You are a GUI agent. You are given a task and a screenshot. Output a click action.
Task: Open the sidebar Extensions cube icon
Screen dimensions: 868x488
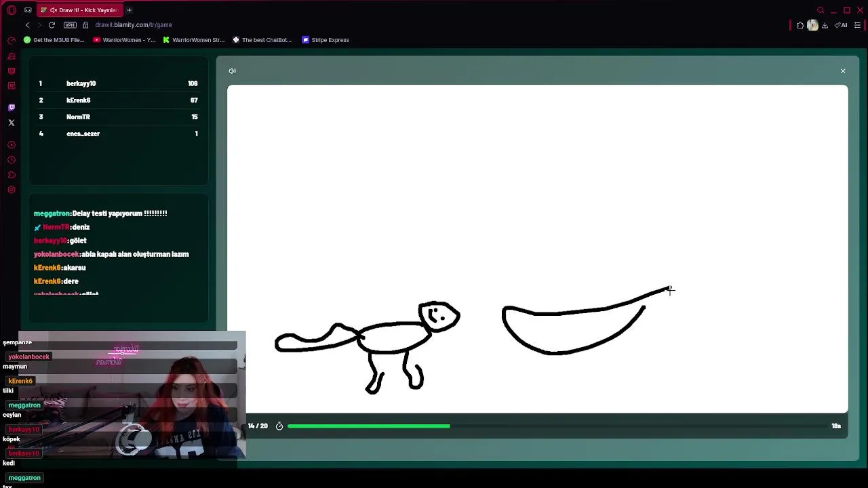click(12, 175)
